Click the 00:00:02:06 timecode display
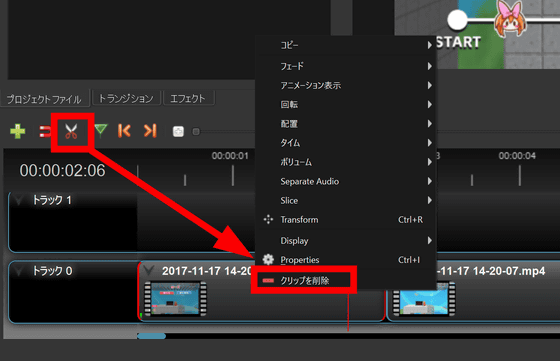The height and width of the screenshot is (361, 560). pyautogui.click(x=62, y=171)
